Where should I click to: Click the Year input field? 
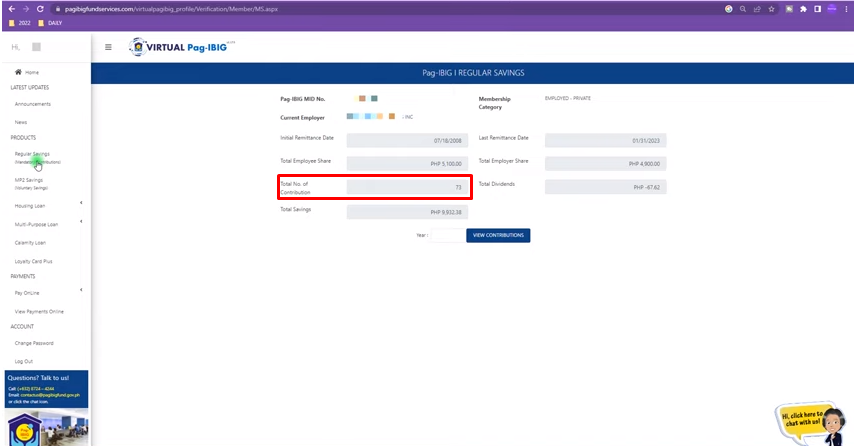pyautogui.click(x=448, y=235)
